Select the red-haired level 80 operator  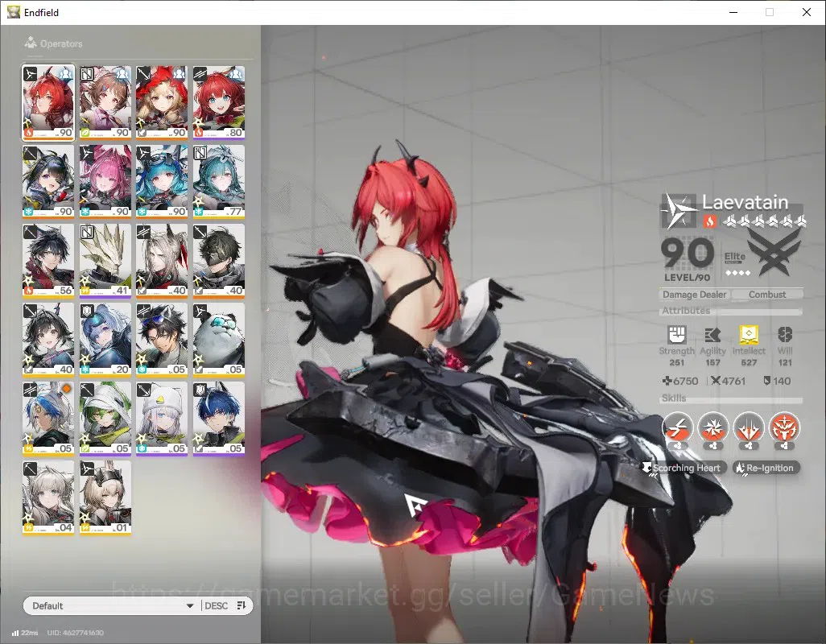click(x=219, y=102)
